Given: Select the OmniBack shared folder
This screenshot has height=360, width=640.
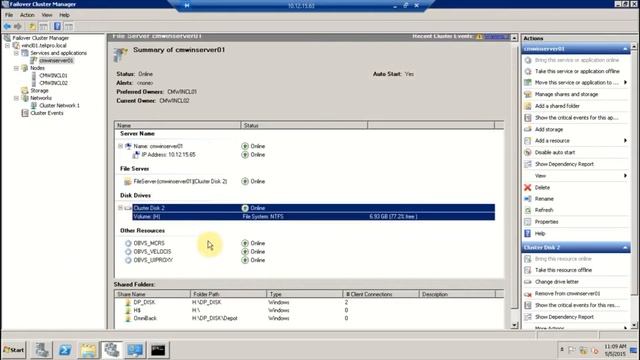Looking at the screenshot, I should click(145, 318).
